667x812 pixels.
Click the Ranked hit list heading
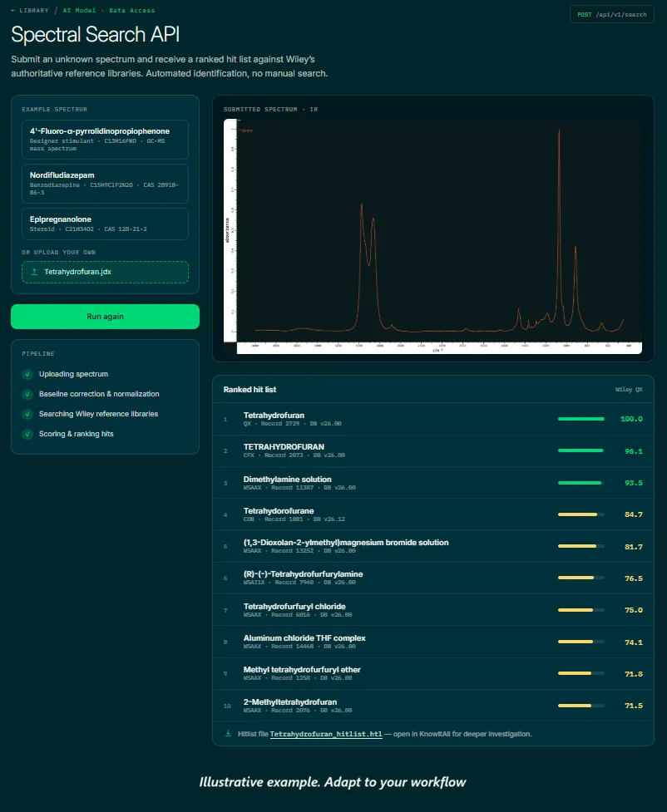(250, 390)
